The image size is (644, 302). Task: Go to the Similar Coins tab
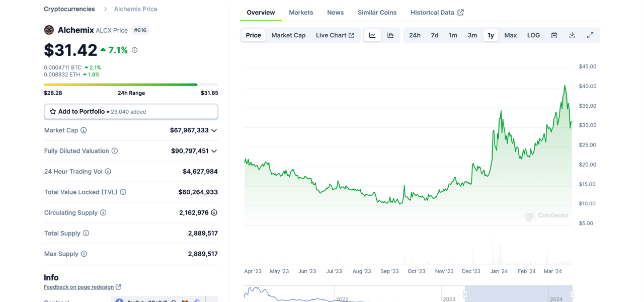(x=377, y=13)
